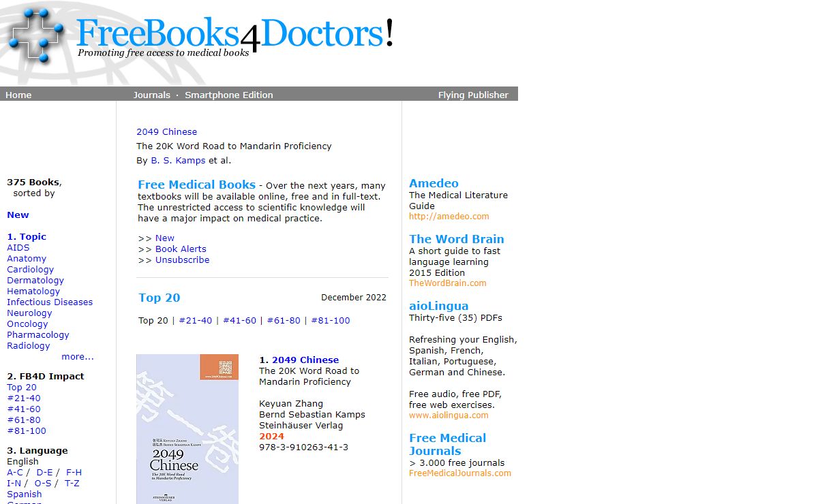Open the Spanish language books
The image size is (818, 504).
coord(25,494)
